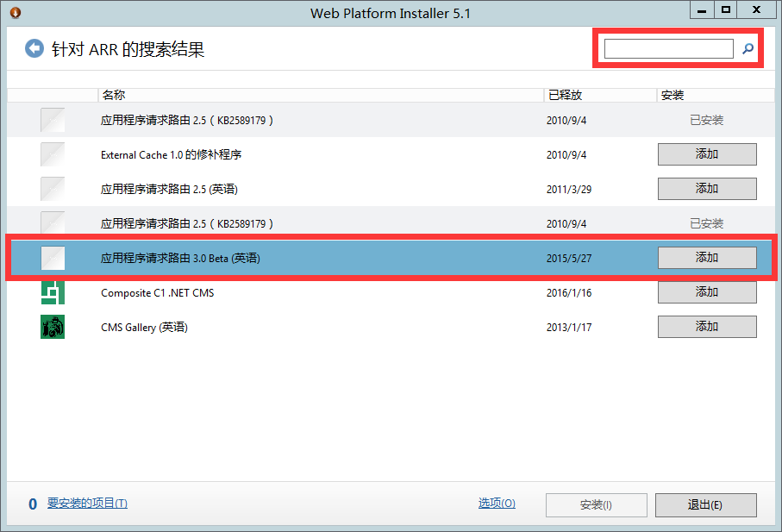Select the Composite C1 .NET CMS row name
The image size is (782, 532).
pyautogui.click(x=157, y=292)
